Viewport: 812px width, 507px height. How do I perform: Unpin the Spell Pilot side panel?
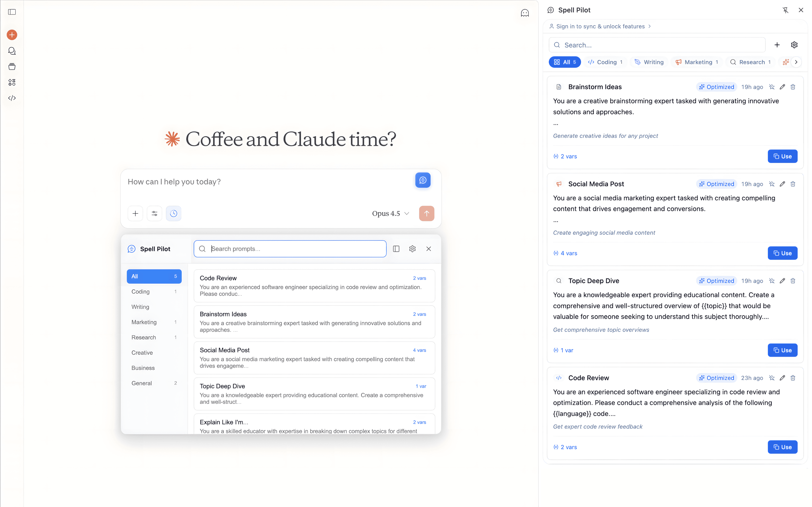tap(785, 10)
